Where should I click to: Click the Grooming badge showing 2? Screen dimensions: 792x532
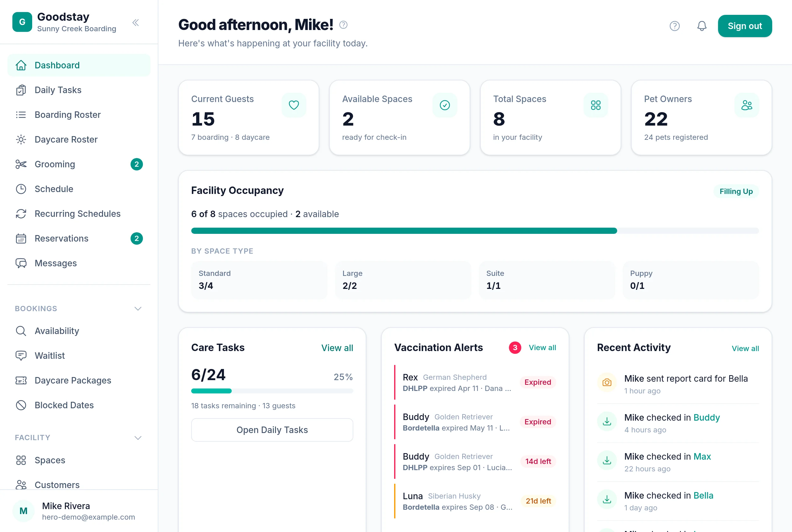coord(136,164)
